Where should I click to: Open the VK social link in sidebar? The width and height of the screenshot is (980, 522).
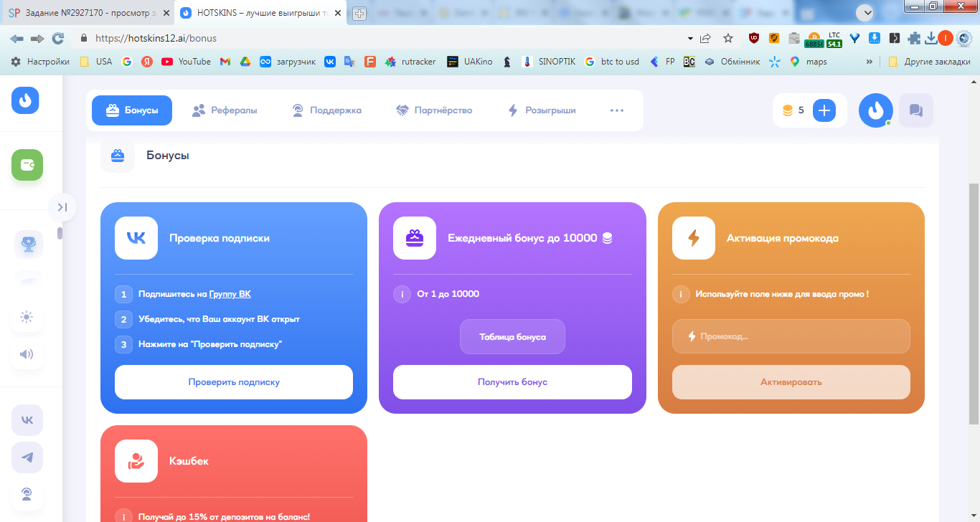[x=27, y=420]
